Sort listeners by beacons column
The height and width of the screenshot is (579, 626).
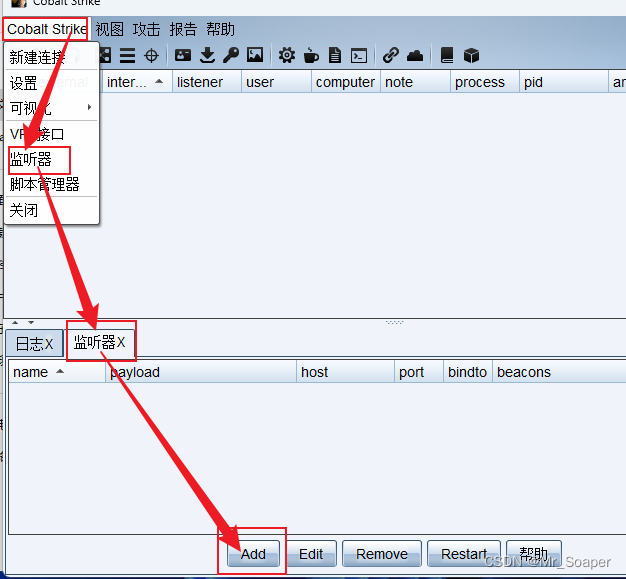[x=559, y=372]
